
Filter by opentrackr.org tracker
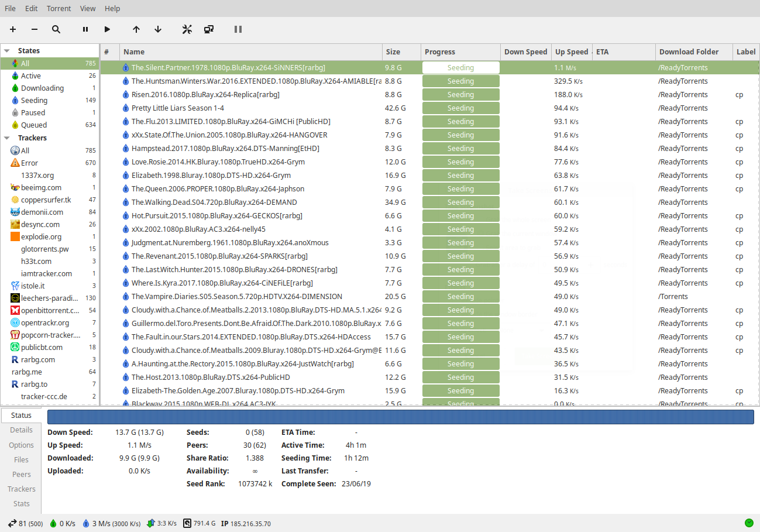click(50, 322)
